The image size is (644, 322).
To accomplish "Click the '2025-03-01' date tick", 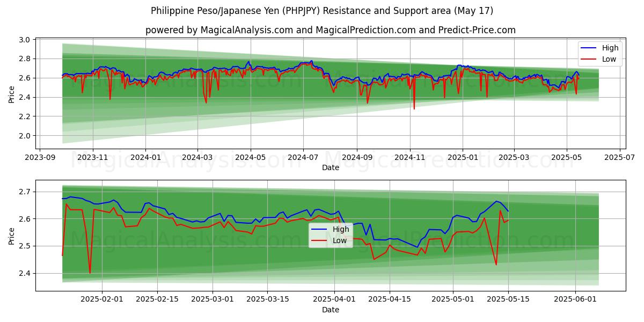I will [x=213, y=299].
